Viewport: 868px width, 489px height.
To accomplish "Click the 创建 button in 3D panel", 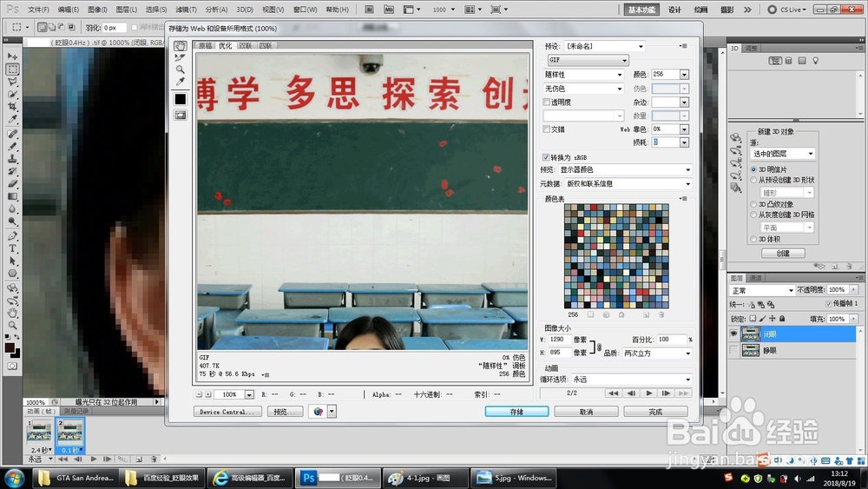I will 783,253.
